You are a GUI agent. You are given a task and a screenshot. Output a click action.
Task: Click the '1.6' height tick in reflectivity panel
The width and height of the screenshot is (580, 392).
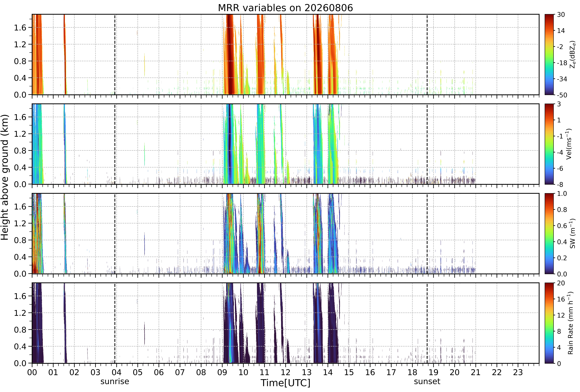(20, 28)
